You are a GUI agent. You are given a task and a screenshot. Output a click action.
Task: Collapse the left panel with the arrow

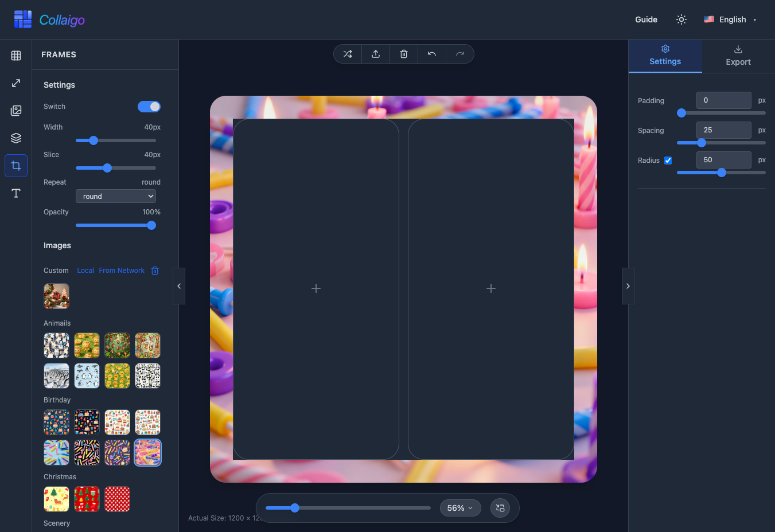pyautogui.click(x=179, y=286)
